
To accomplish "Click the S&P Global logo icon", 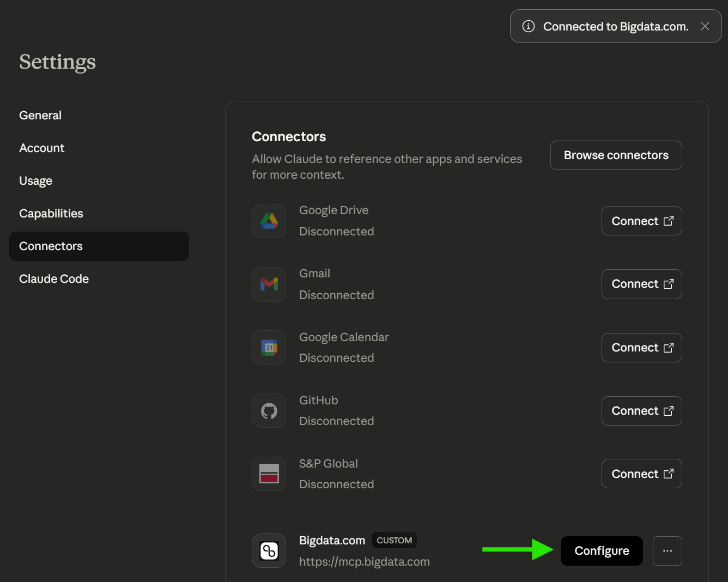I will pos(269,474).
